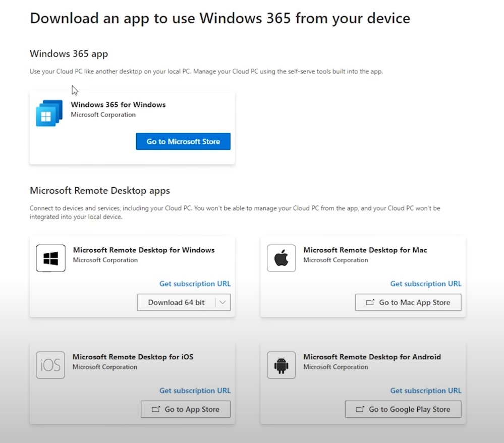Select the Windows 365 for Windows title
Screen dimensions: 504x443
pos(118,105)
